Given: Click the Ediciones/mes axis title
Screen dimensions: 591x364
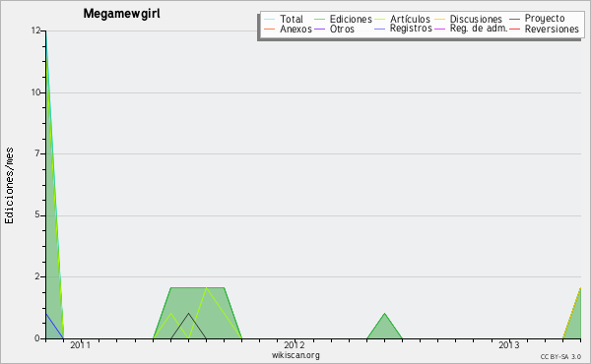Looking at the screenshot, I should 9,186.
